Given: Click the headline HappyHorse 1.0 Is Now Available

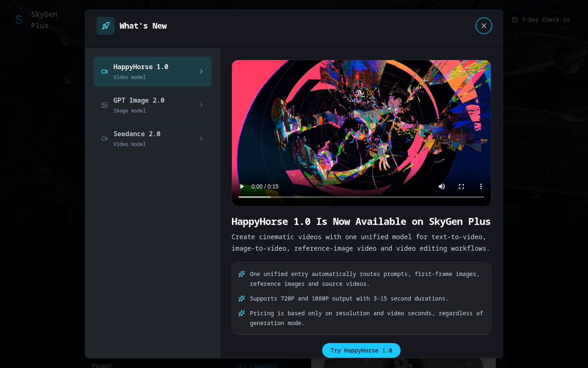Looking at the screenshot, I should click(361, 222).
